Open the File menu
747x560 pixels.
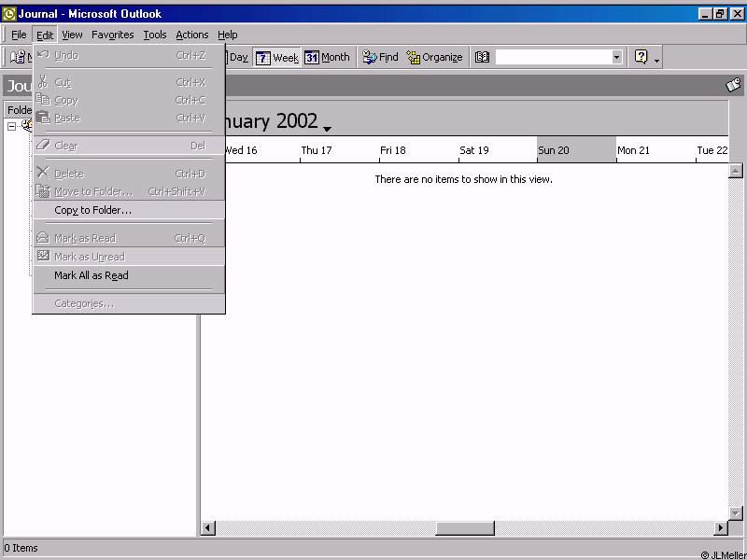click(19, 35)
